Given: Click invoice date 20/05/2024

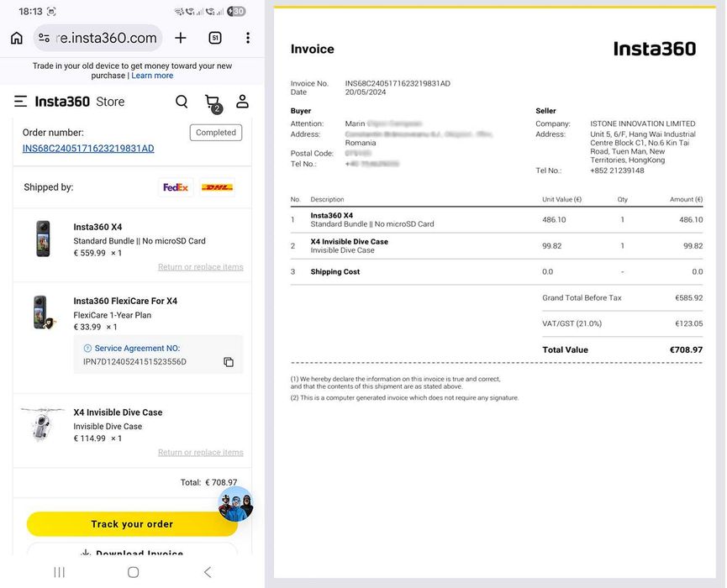Looking at the screenshot, I should tap(366, 92).
